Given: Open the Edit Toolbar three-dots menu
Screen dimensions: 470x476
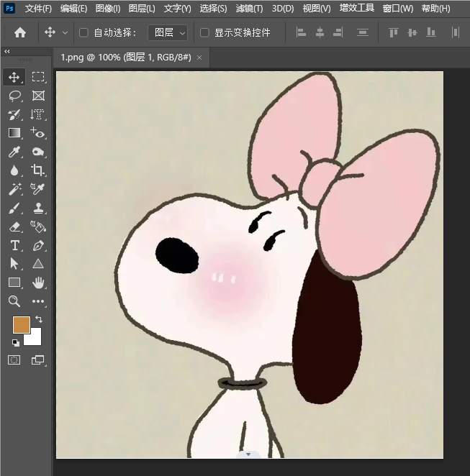Looking at the screenshot, I should click(x=38, y=301).
